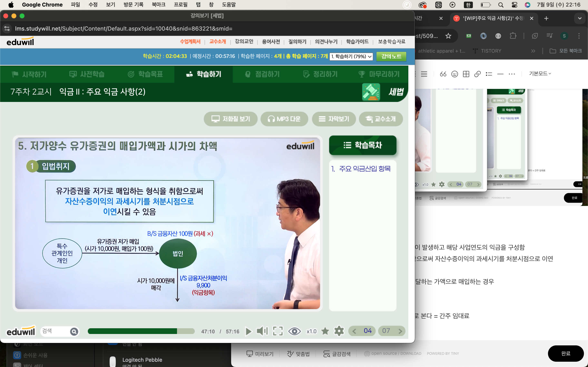The height and width of the screenshot is (367, 588).
Task: Toggle x1.0 playback speed
Action: 311,331
